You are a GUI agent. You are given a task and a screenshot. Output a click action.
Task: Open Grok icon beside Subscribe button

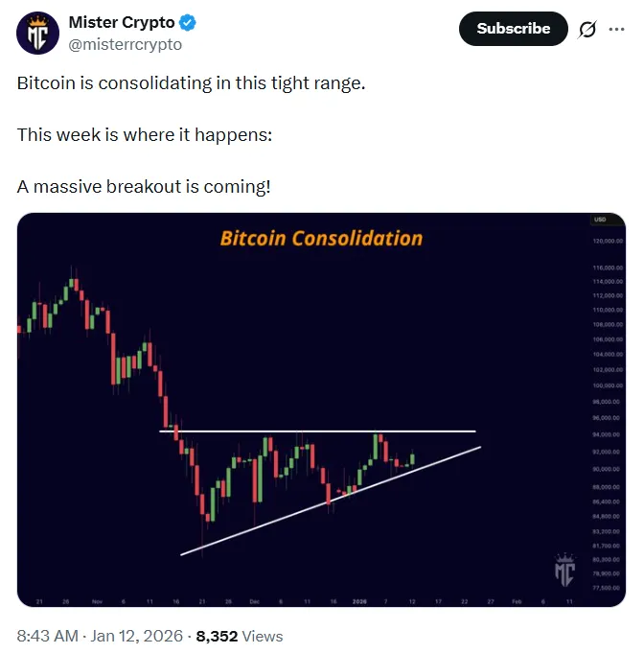tap(586, 30)
